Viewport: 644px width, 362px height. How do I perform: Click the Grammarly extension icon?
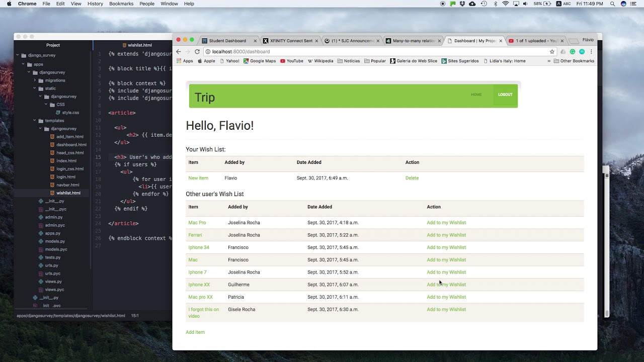(573, 52)
